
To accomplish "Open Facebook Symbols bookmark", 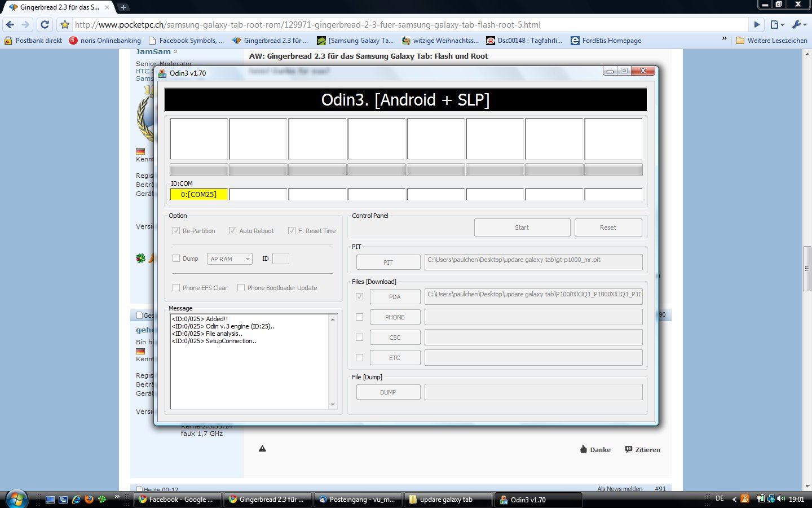I will tap(186, 41).
